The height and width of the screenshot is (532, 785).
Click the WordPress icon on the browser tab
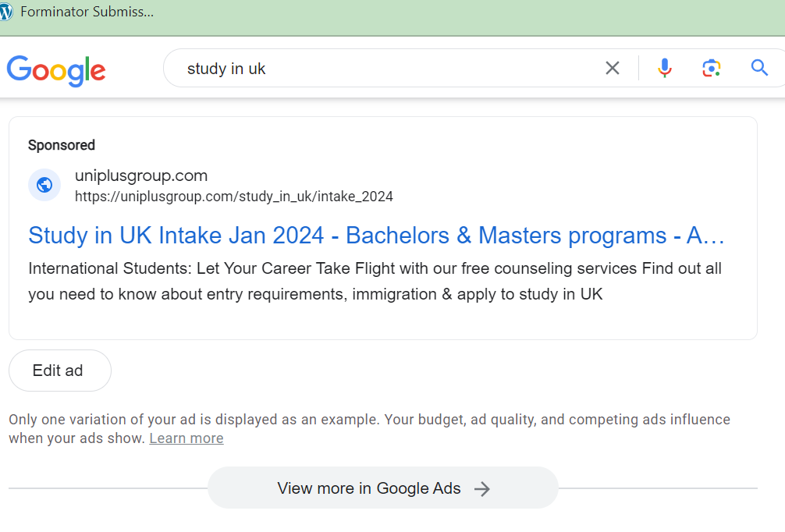(6, 12)
